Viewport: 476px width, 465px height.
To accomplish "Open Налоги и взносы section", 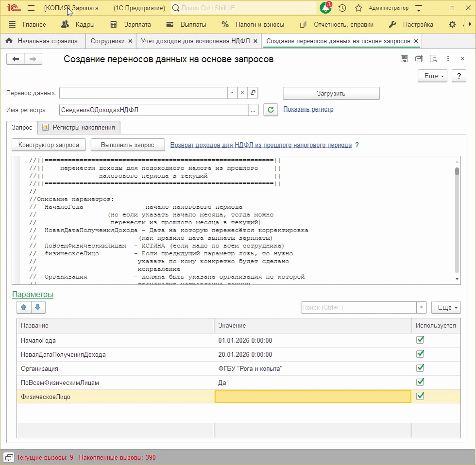I will [x=253, y=25].
